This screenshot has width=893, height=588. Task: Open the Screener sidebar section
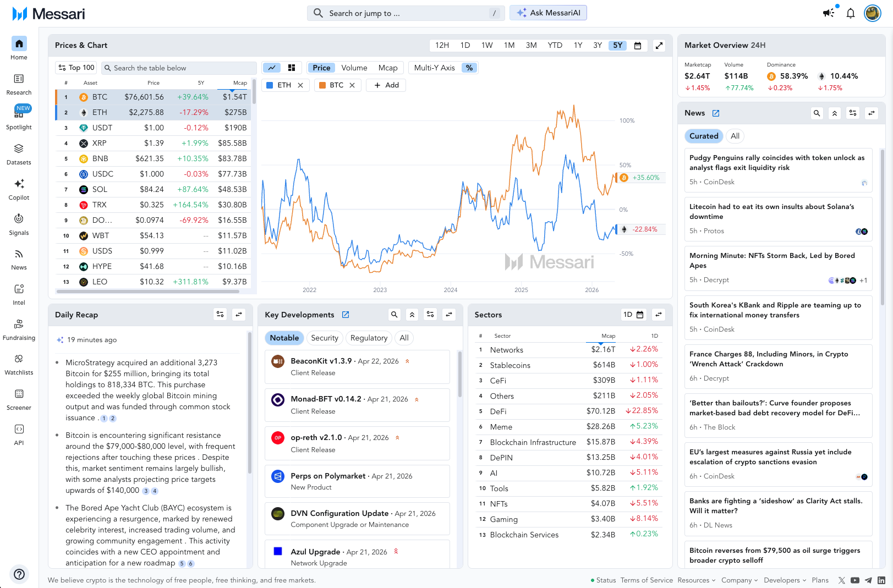19,399
